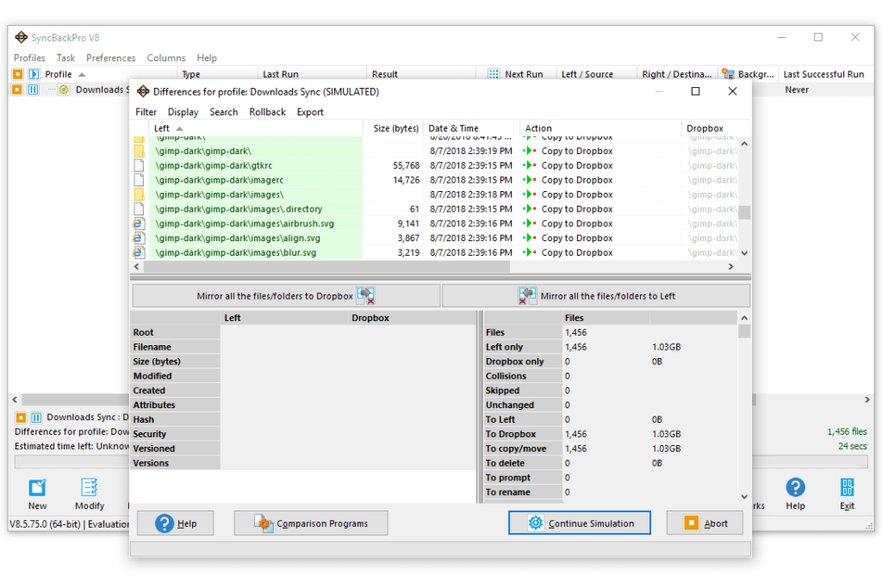Viewport: 882px width, 588px height.
Task: Open the Rollback menu
Action: (x=267, y=112)
